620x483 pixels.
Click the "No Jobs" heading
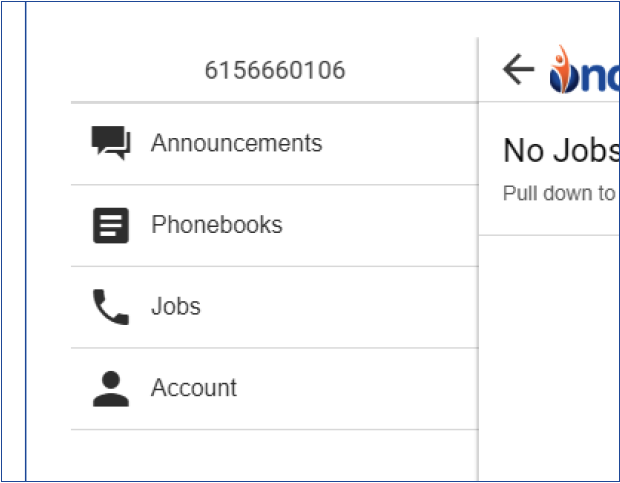[x=560, y=151]
